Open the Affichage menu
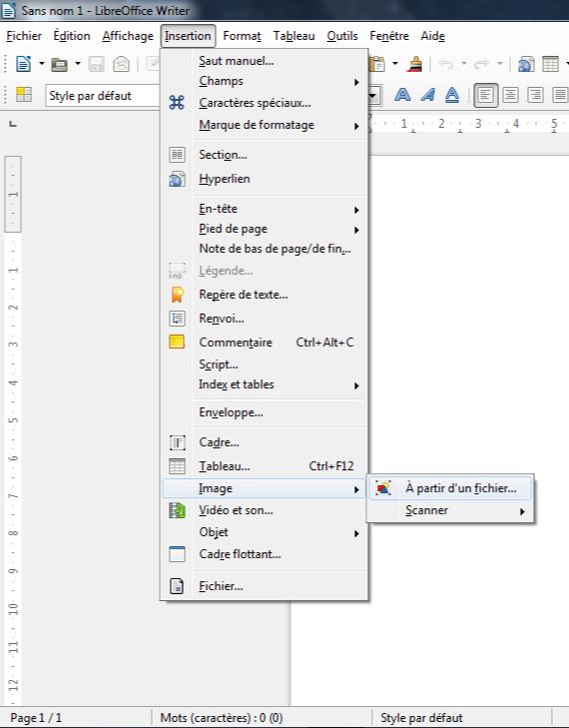The width and height of the screenshot is (569, 728). [x=128, y=36]
